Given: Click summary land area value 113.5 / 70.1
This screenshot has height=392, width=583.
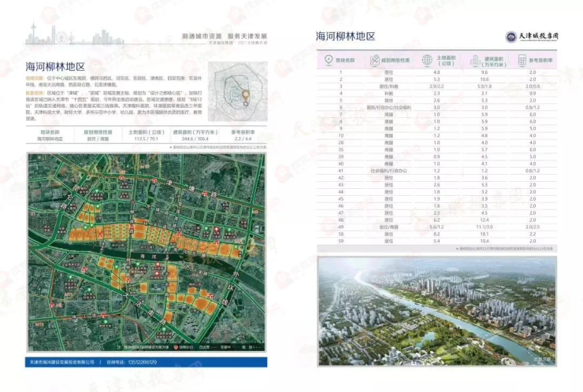Looking at the screenshot, I should [146, 139].
